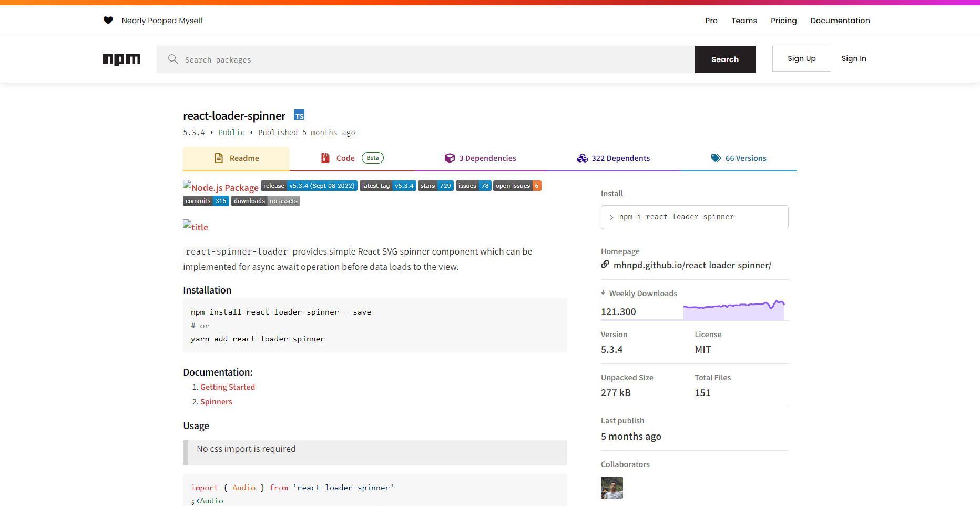Open the open issues 6 badge
Image resolution: width=980 pixels, height=506 pixels.
tap(517, 186)
